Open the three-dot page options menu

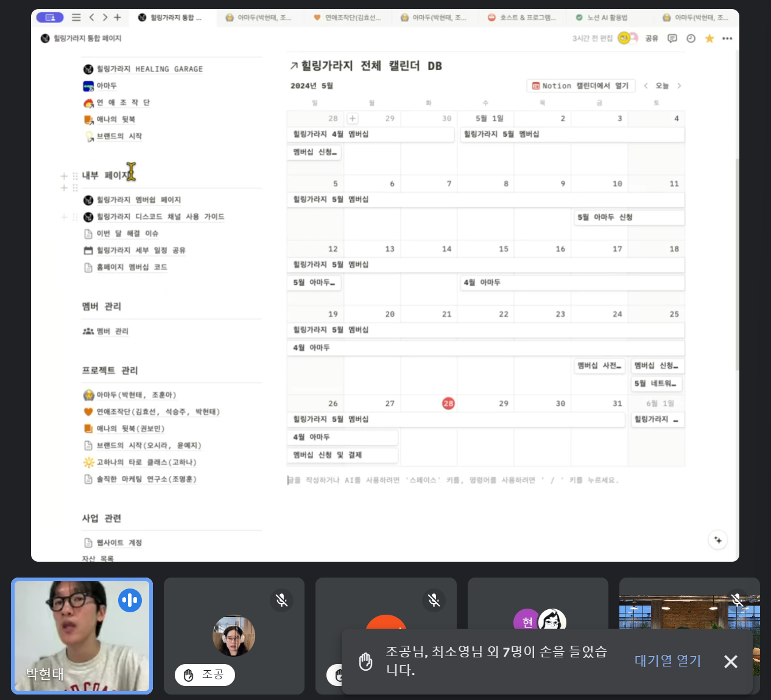(727, 38)
